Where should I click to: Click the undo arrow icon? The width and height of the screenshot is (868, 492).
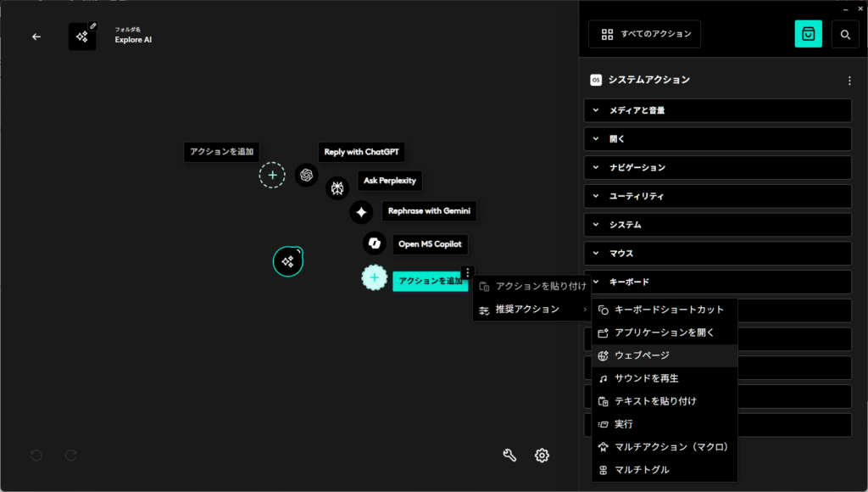pos(36,456)
